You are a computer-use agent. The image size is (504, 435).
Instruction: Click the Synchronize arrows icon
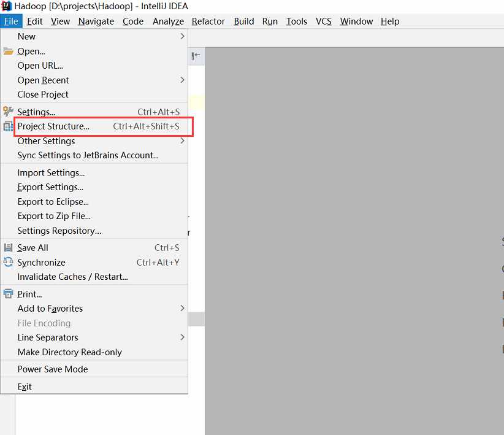tap(8, 262)
